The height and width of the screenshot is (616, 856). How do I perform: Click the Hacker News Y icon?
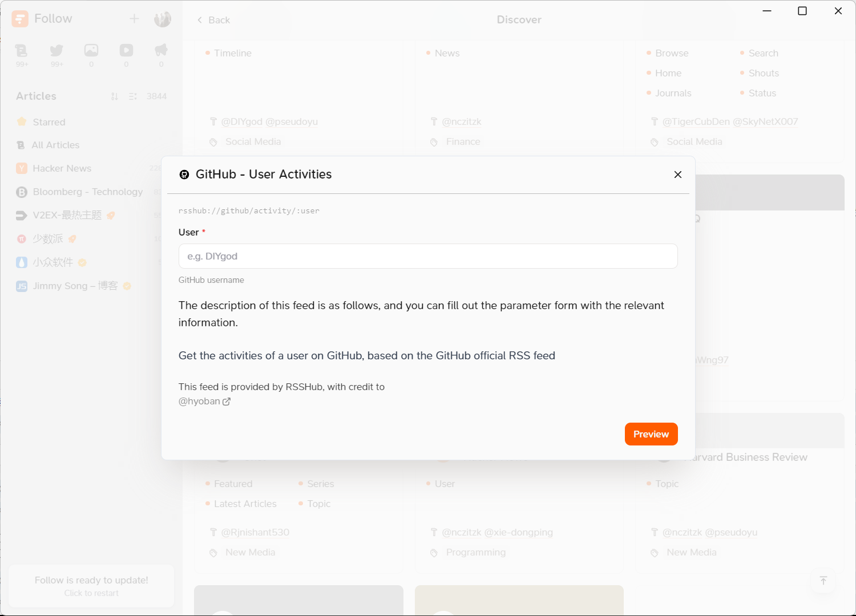coord(22,168)
